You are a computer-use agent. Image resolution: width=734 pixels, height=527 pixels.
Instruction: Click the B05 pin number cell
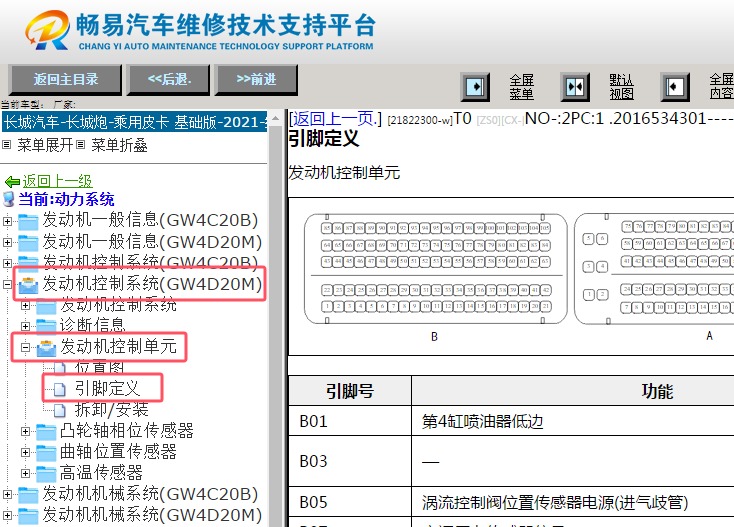tap(350, 502)
